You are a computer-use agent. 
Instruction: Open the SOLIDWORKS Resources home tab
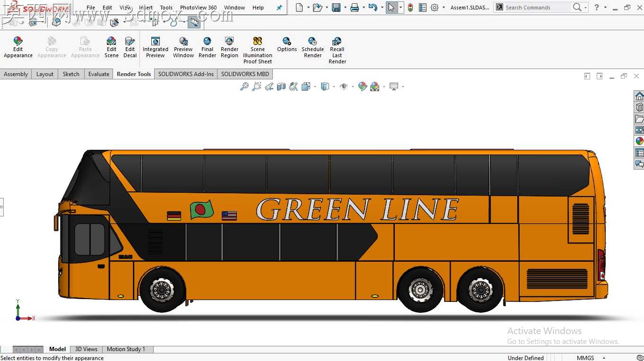click(639, 96)
